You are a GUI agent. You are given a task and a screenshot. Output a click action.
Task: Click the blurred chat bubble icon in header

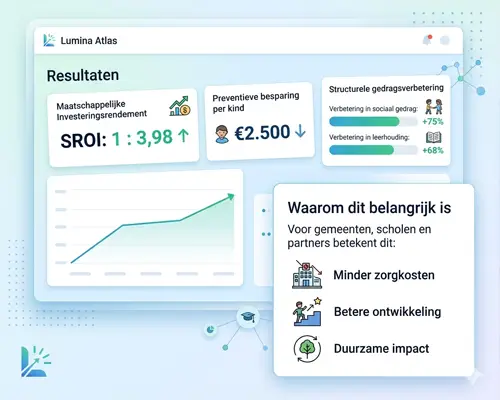tap(445, 40)
